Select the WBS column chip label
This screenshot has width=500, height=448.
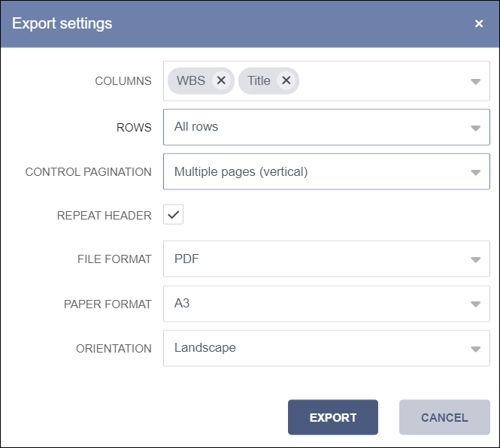(191, 81)
